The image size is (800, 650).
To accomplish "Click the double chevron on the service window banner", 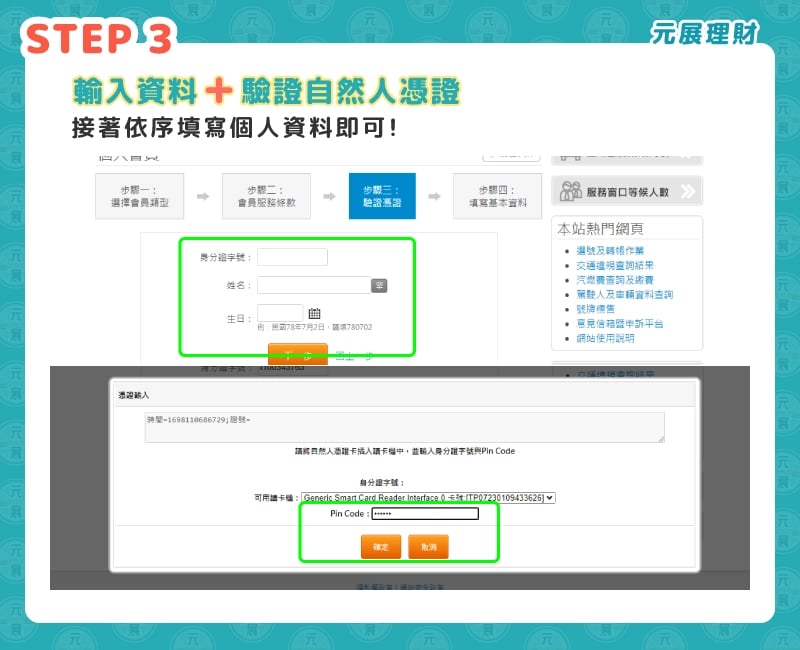I will [688, 191].
